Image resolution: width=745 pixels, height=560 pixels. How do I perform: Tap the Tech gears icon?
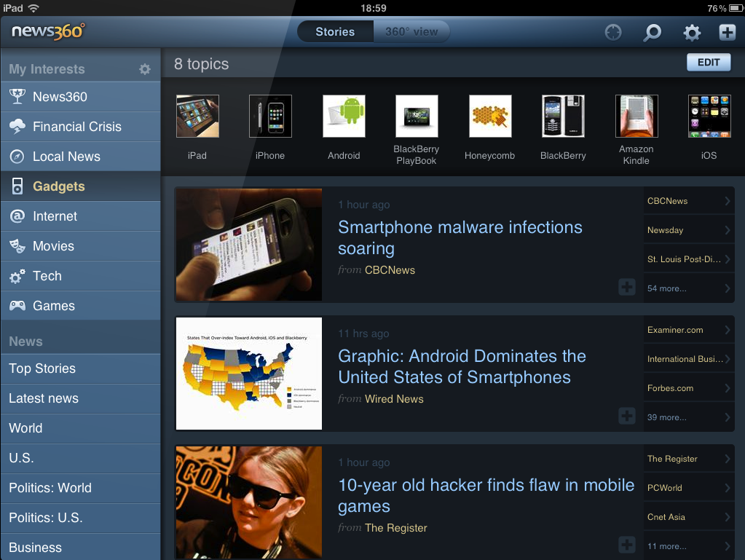tap(17, 276)
